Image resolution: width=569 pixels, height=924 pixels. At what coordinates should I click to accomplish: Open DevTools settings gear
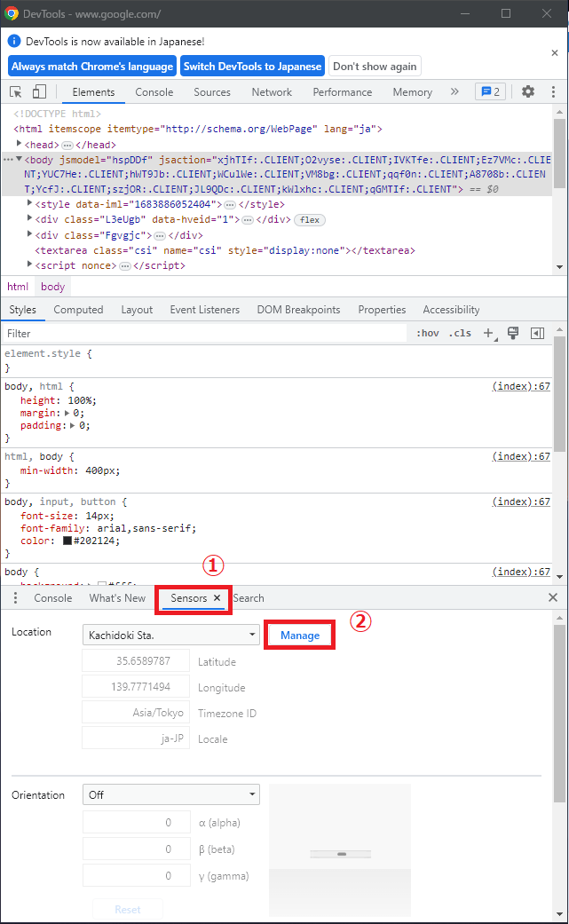coord(528,92)
